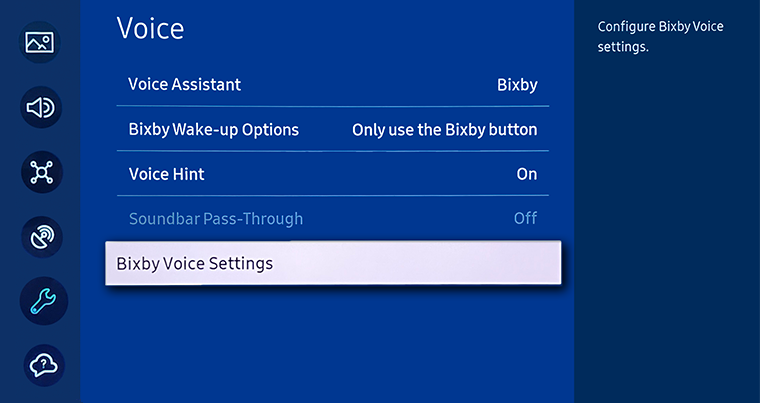Click the Voice page heading
The width and height of the screenshot is (760, 403).
(x=150, y=28)
